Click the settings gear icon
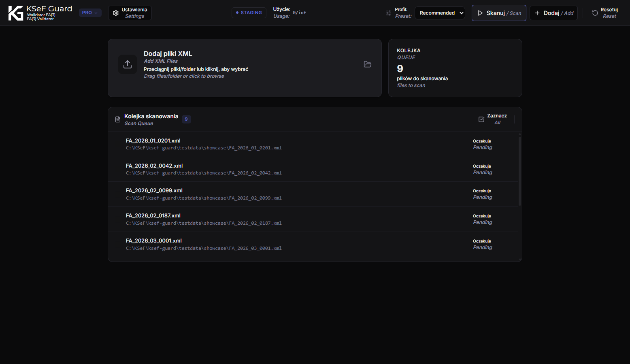 116,13
